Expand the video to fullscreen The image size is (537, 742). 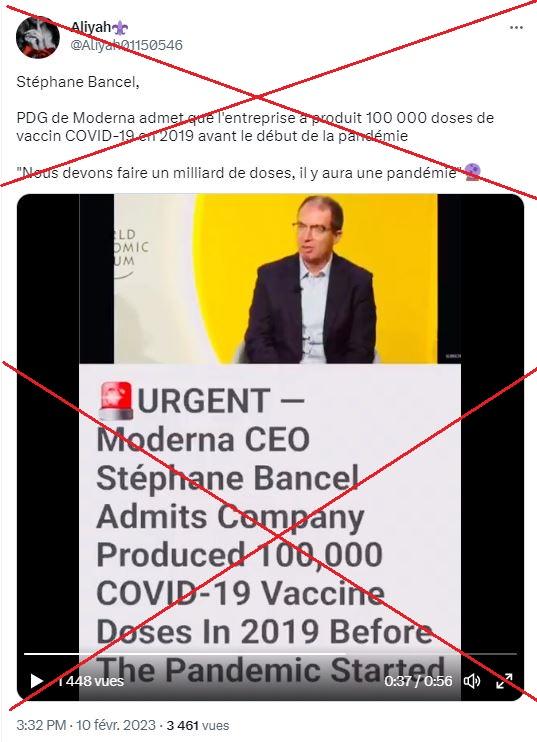(504, 681)
